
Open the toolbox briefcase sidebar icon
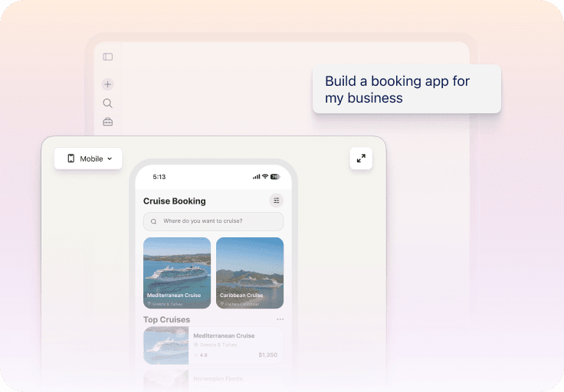click(x=107, y=122)
